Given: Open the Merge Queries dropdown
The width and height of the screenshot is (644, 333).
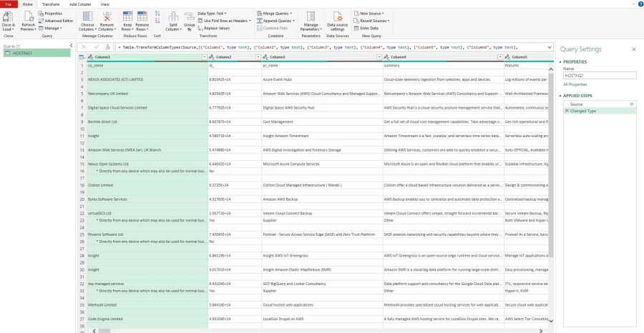Looking at the screenshot, I should 274,14.
